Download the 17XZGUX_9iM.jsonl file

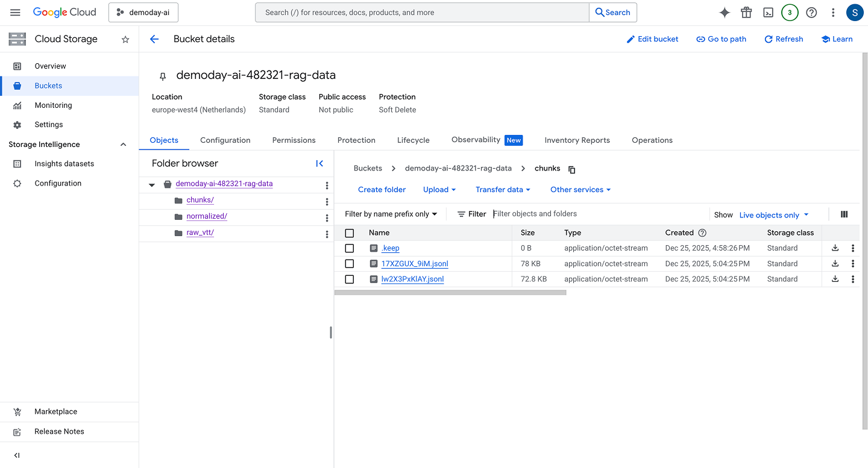coord(835,263)
